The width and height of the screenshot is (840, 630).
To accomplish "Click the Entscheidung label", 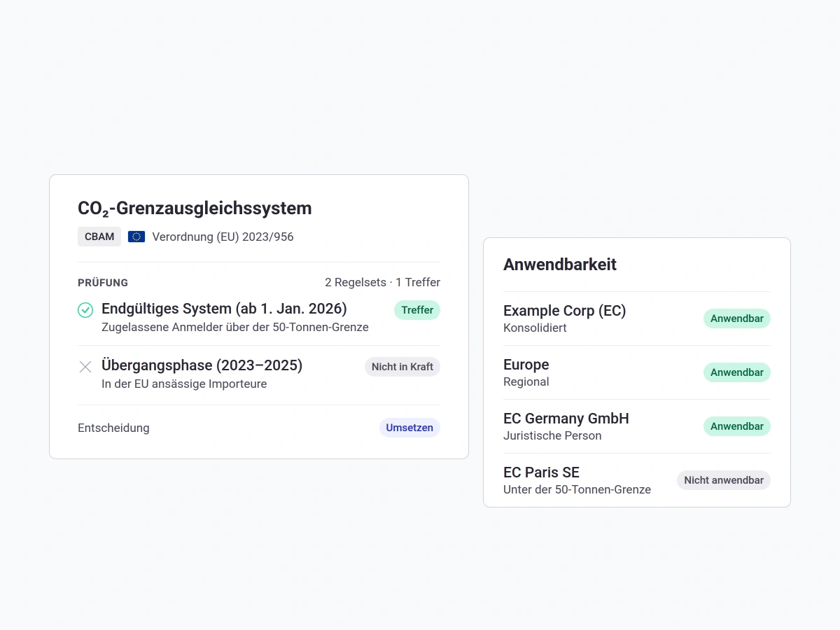I will 113,428.
